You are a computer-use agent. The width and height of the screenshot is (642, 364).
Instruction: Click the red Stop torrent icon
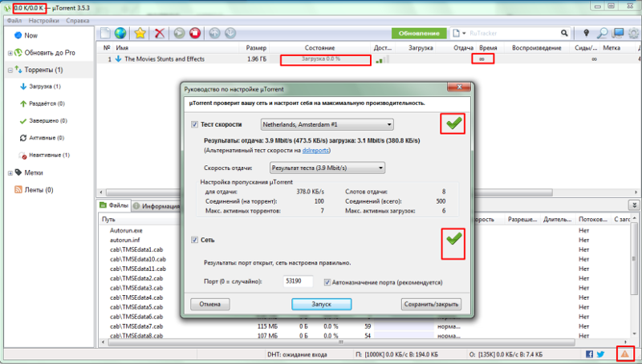[x=195, y=33]
